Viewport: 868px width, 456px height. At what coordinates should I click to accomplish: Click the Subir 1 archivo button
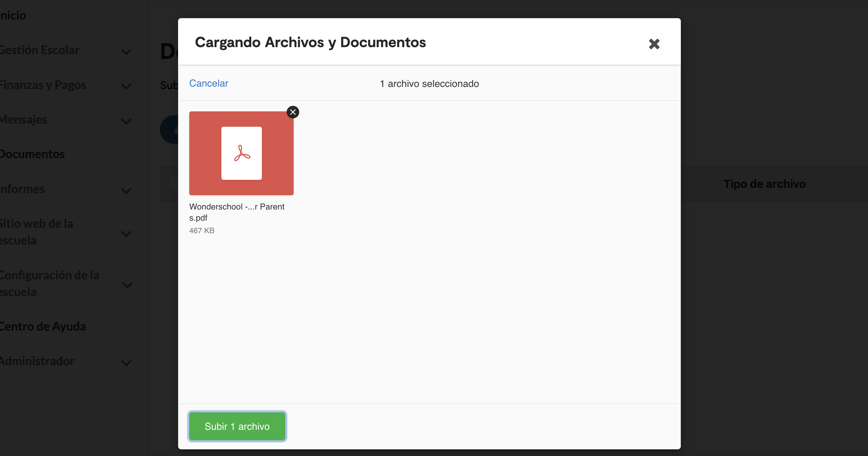(237, 426)
